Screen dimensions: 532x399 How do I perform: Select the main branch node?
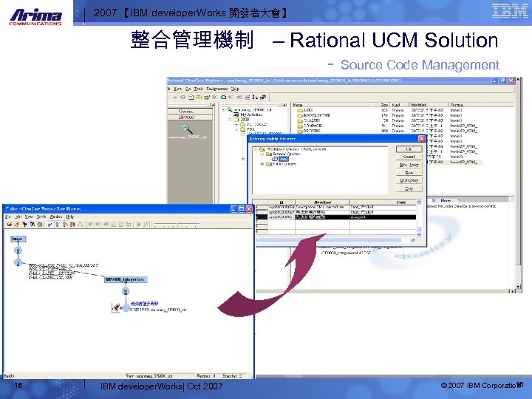pyautogui.click(x=18, y=239)
